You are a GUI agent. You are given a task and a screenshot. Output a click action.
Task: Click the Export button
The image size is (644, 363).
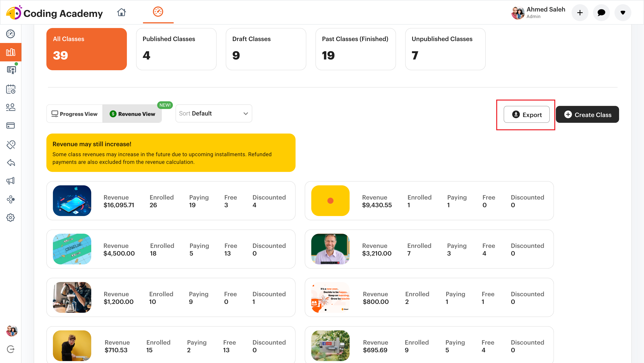click(x=527, y=115)
